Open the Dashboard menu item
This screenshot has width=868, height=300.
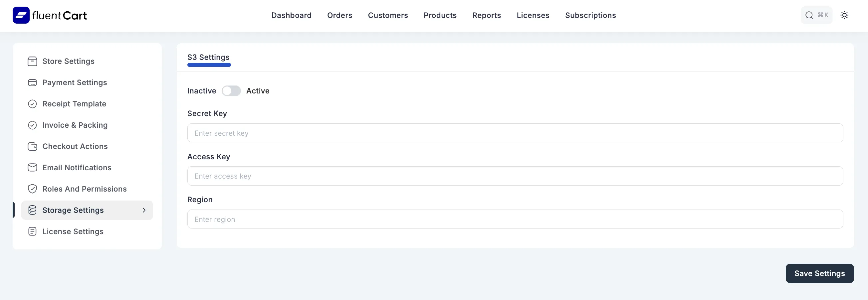[x=291, y=15]
